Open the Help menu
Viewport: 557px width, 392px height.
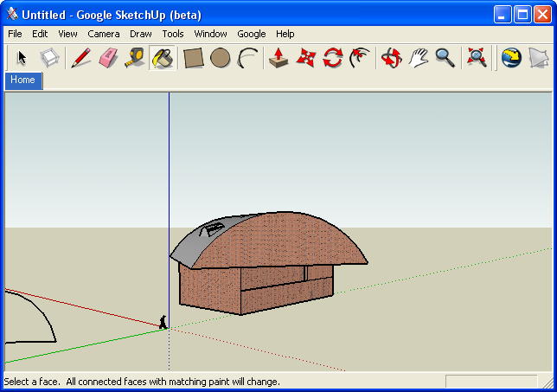pos(285,34)
